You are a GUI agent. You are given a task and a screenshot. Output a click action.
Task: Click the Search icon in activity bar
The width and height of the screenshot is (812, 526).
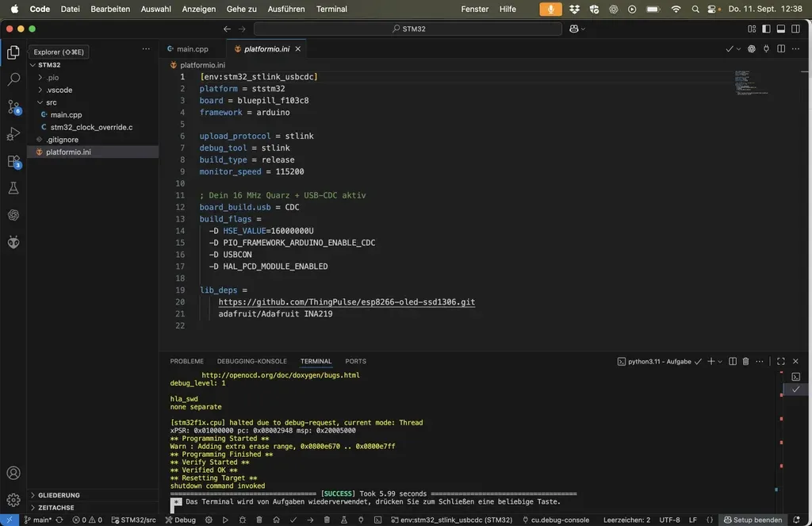tap(13, 79)
